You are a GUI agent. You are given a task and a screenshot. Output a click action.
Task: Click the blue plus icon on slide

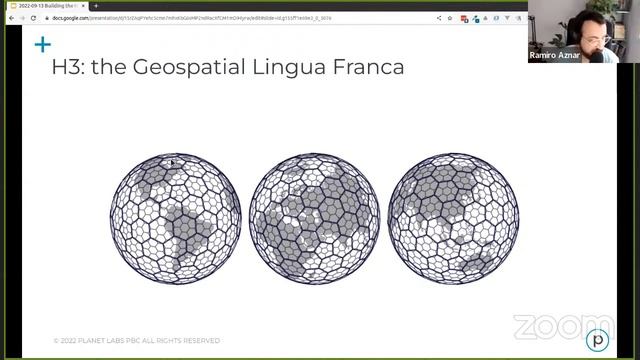pyautogui.click(x=42, y=44)
